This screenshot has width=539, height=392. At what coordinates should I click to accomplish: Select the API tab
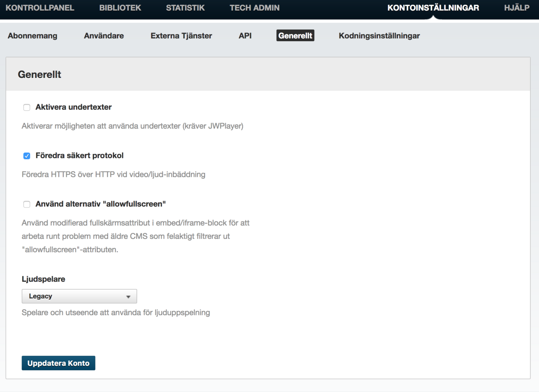(245, 36)
